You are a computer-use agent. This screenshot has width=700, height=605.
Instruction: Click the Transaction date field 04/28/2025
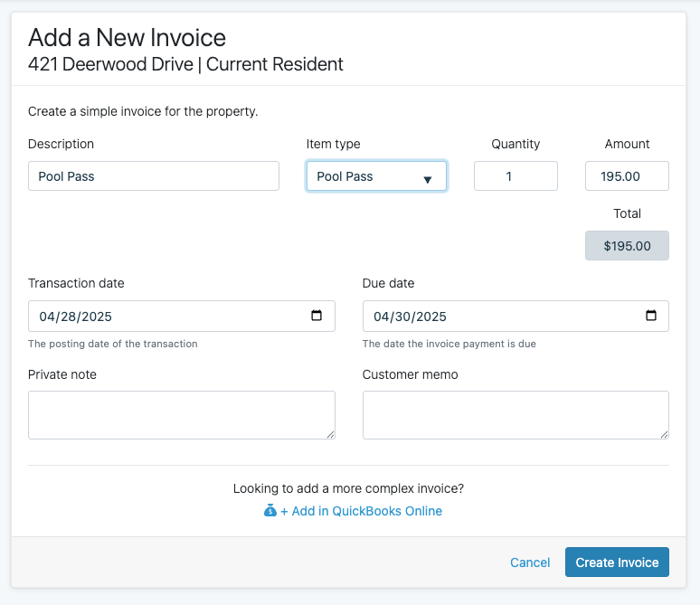[x=181, y=317]
